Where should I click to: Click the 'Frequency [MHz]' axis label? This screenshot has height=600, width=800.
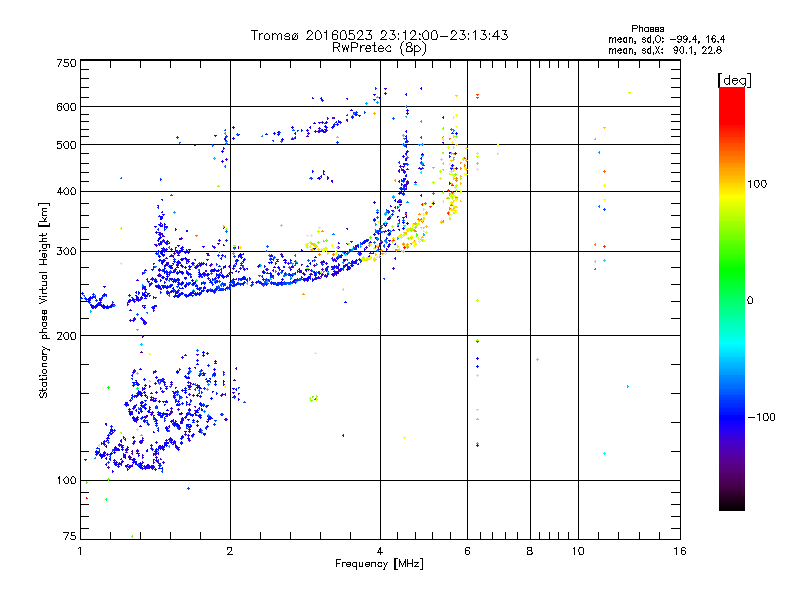[379, 564]
